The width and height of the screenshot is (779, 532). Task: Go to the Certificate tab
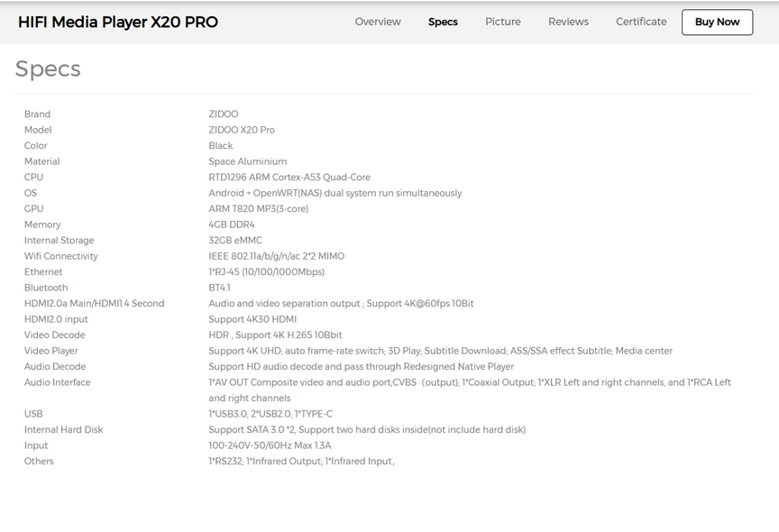point(641,22)
